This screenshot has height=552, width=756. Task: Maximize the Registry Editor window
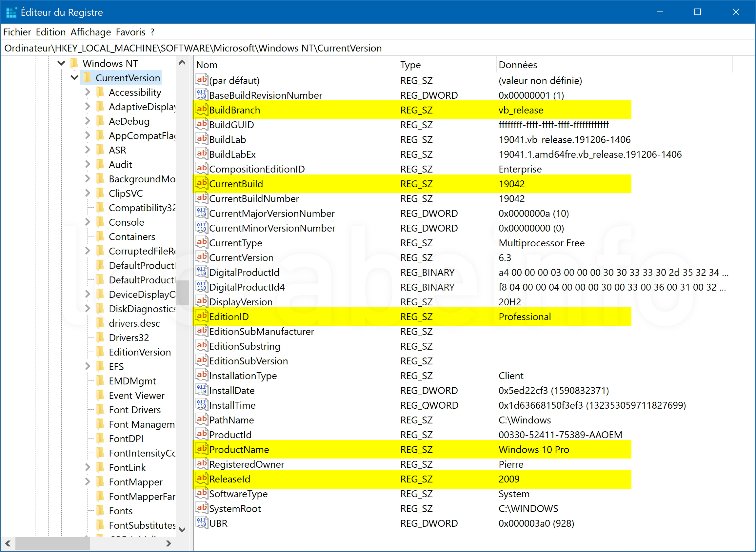click(698, 12)
